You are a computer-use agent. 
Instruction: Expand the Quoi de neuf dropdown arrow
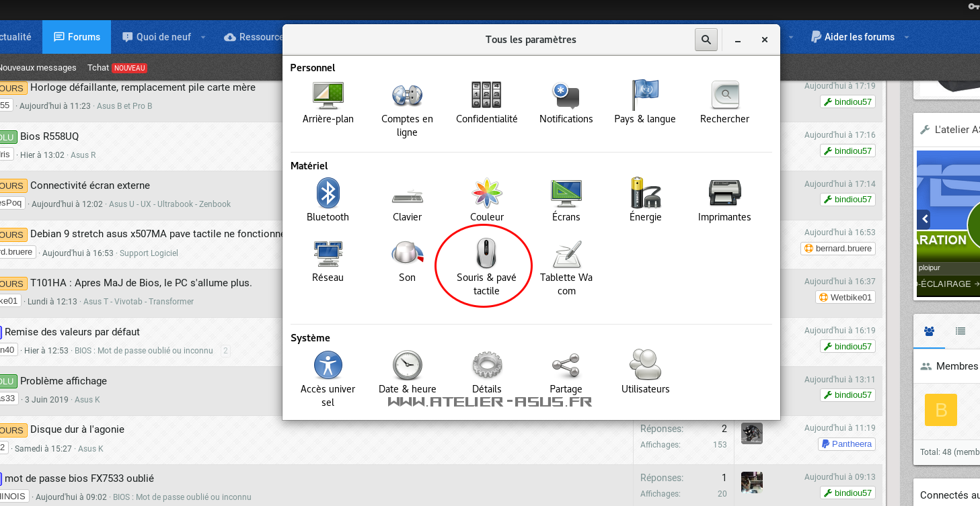203,38
